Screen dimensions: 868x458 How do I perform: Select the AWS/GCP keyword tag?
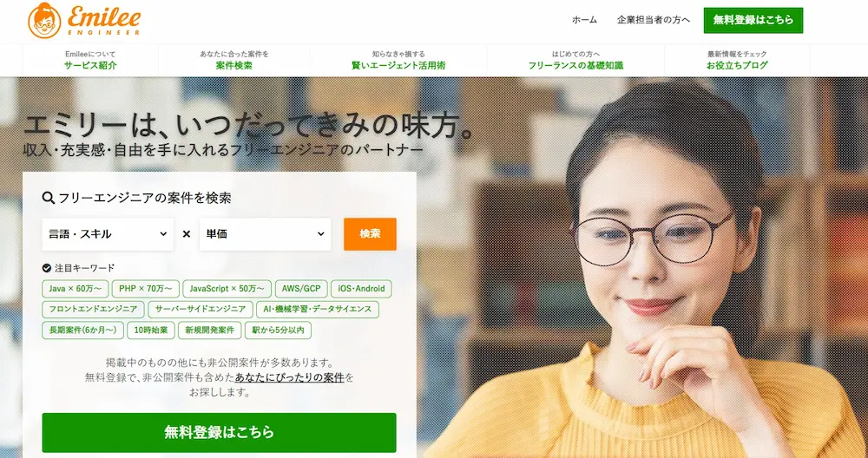301,289
